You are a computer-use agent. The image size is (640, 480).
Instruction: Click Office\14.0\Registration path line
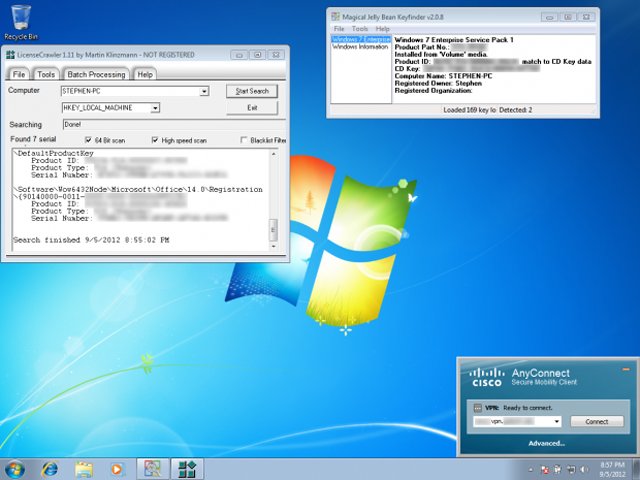click(x=138, y=189)
